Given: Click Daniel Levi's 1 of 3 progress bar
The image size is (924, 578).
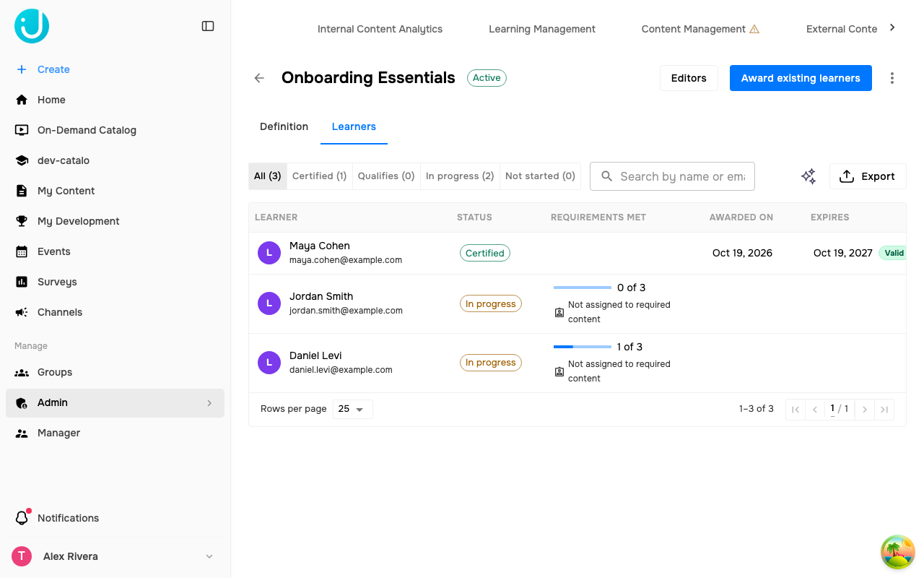Looking at the screenshot, I should (583, 347).
